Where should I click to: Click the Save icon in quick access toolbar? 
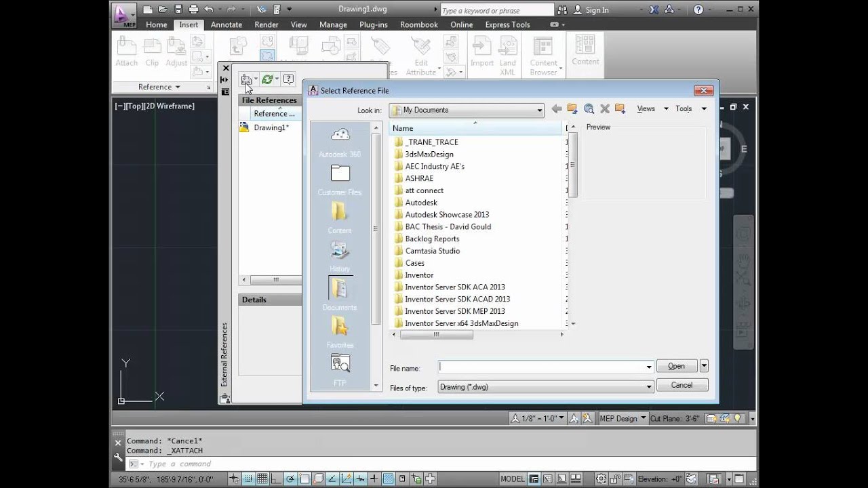pyautogui.click(x=178, y=9)
